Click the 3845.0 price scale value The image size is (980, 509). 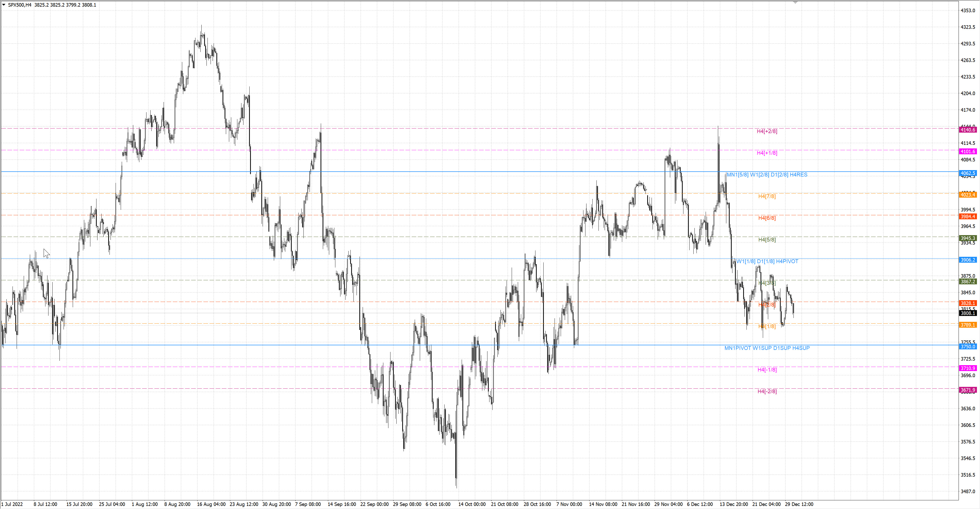pyautogui.click(x=968, y=293)
